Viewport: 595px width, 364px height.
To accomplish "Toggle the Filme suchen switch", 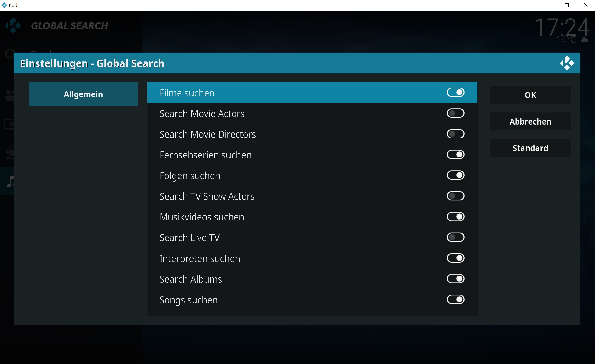I will pyautogui.click(x=455, y=92).
